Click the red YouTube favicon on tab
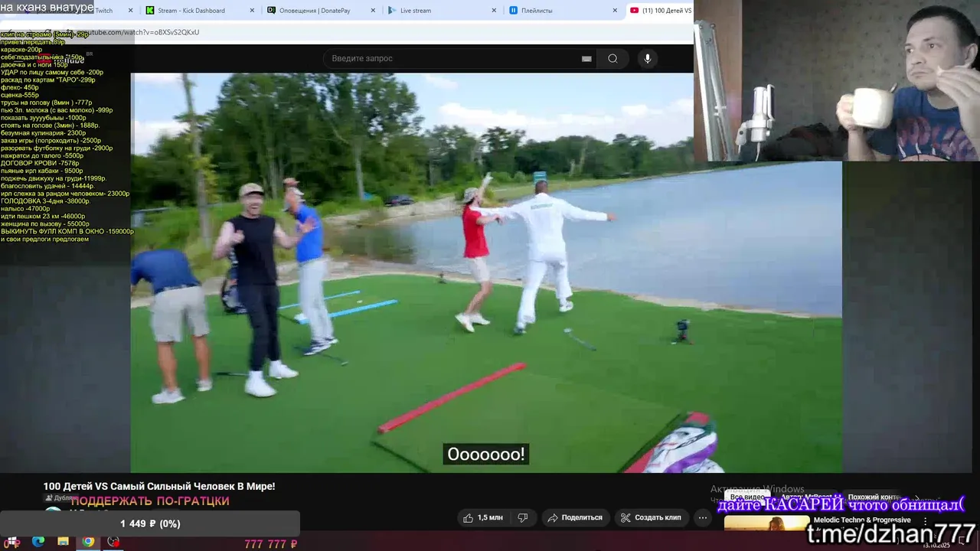The height and width of the screenshot is (551, 980). click(634, 11)
